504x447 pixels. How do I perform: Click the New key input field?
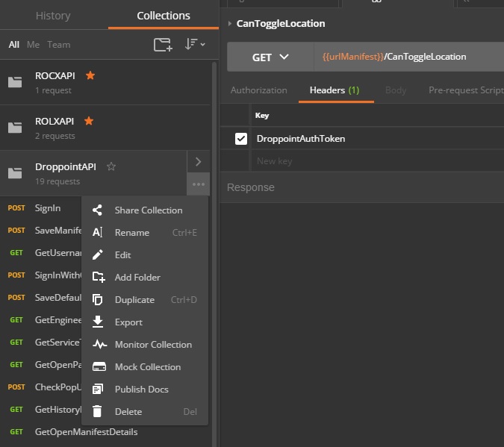pyautogui.click(x=378, y=161)
